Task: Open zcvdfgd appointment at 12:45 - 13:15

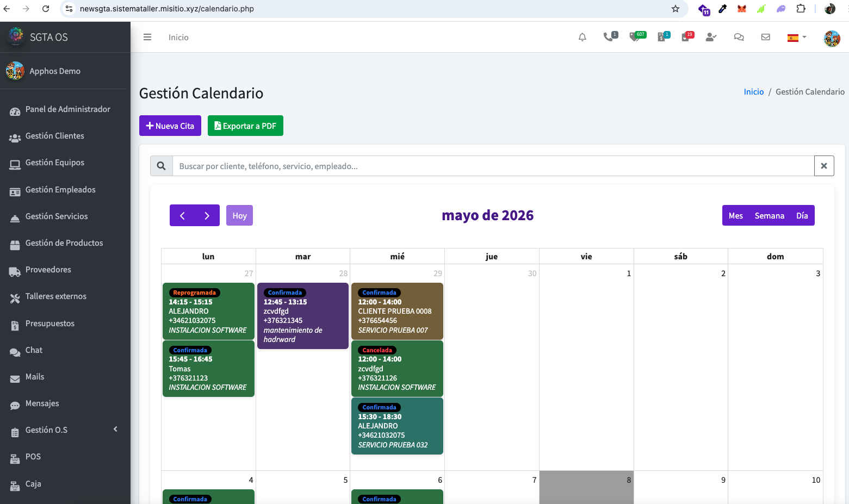Action: [x=303, y=316]
